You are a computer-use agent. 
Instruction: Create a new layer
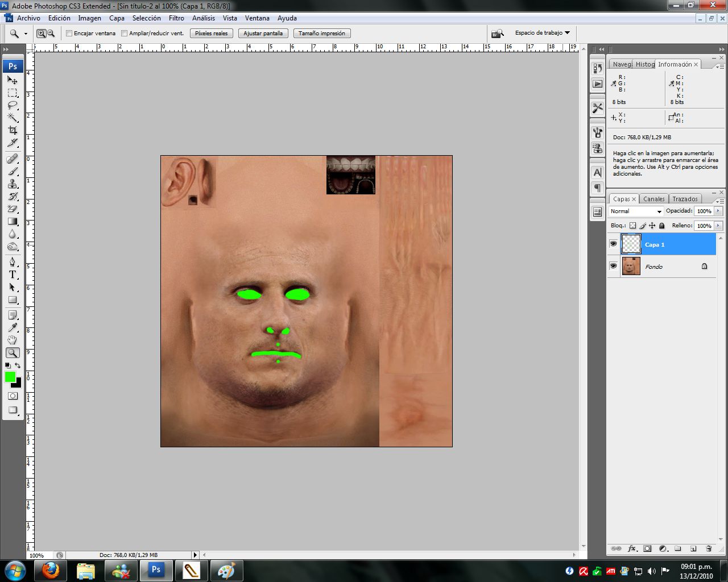[x=693, y=548]
